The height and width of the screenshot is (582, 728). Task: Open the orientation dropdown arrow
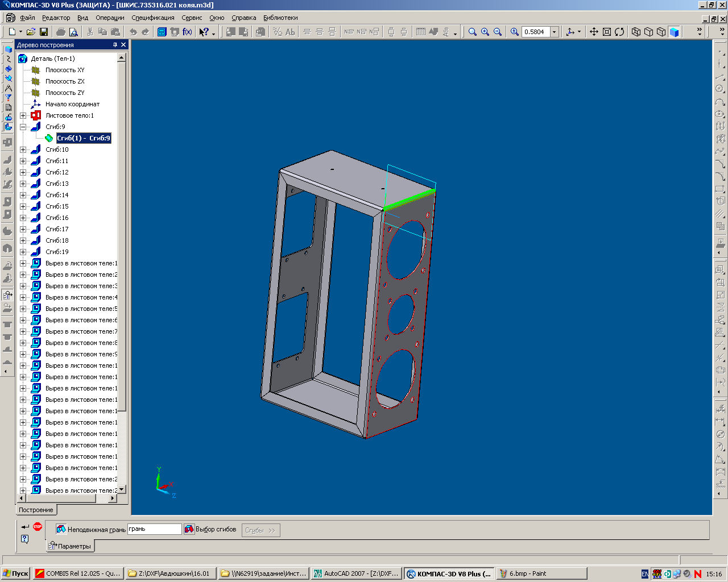(x=580, y=32)
